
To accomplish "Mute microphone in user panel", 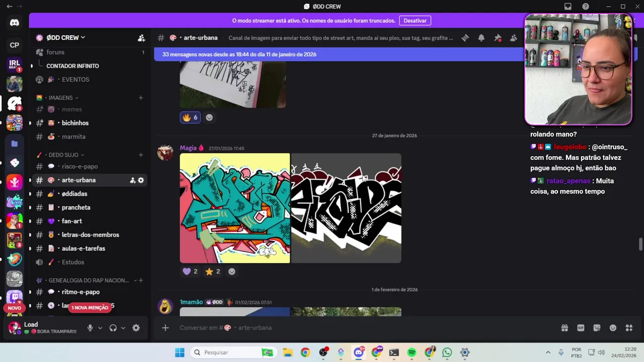I will click(90, 328).
